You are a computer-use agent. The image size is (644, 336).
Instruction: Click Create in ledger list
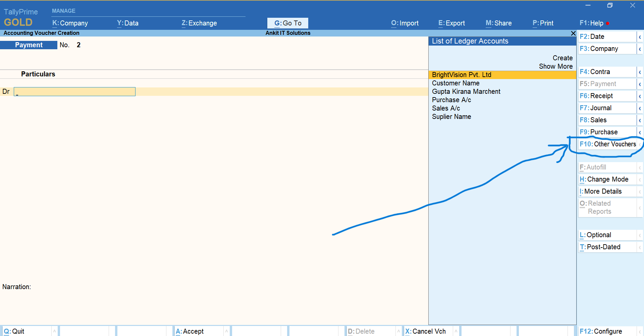pos(562,58)
